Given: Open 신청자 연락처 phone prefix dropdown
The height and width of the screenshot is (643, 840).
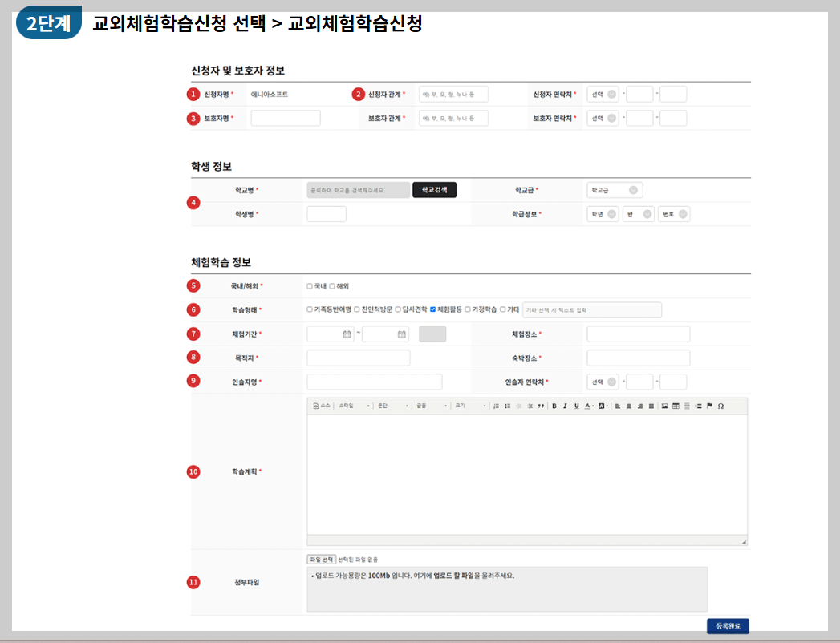Looking at the screenshot, I should coord(603,95).
